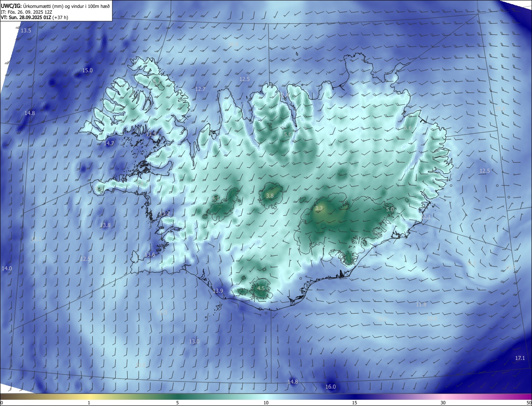This screenshot has width=532, height=406.
Task: Click the 13.2 value label
Action: 165,214
